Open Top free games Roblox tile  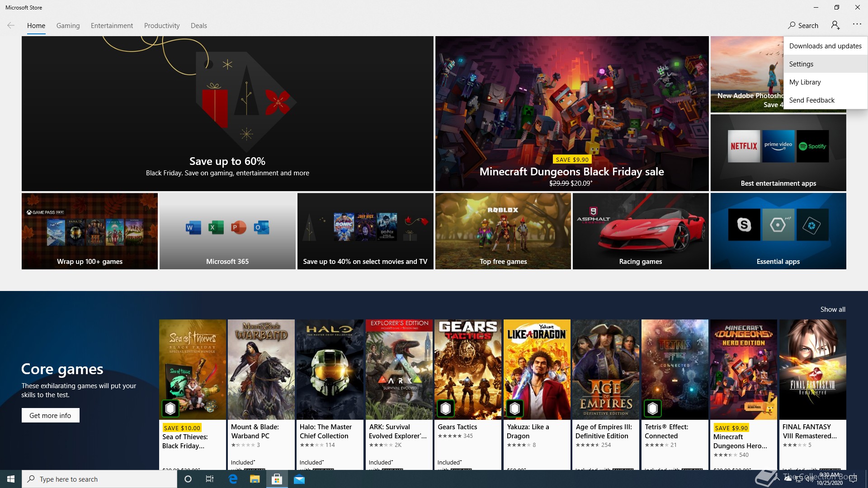[x=503, y=231]
